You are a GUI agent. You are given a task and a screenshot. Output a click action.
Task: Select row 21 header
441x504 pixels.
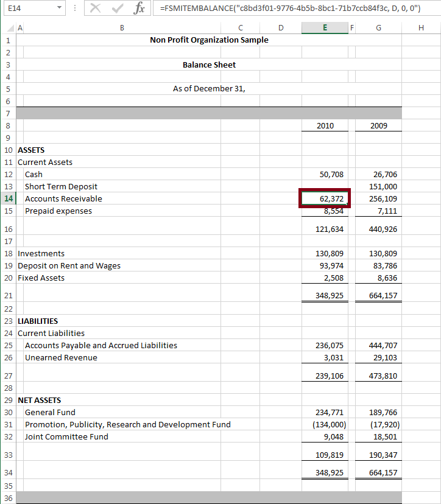[x=8, y=295]
